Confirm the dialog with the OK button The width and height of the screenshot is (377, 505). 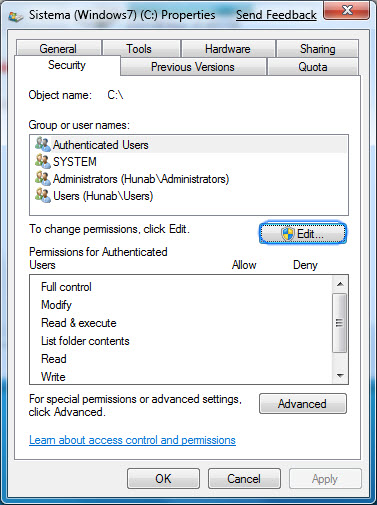[x=163, y=479]
